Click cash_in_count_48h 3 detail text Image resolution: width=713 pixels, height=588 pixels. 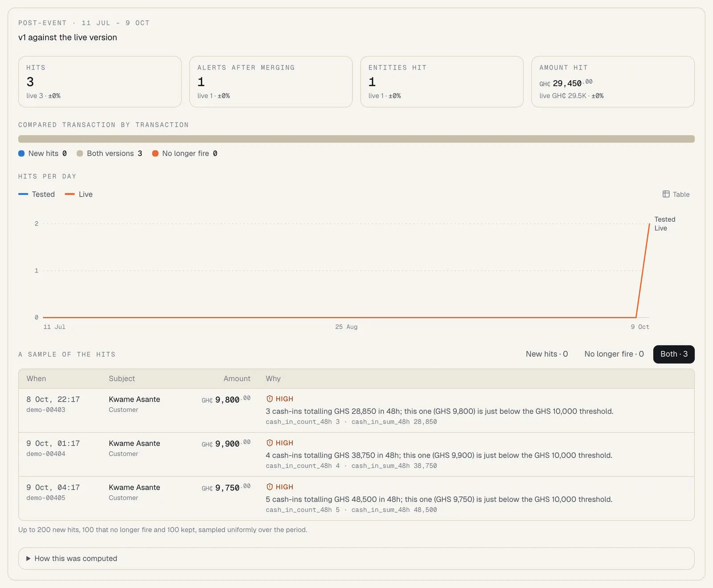point(303,422)
